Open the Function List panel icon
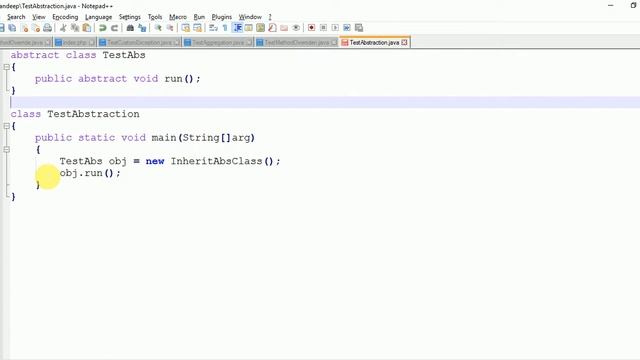This screenshot has height=360, width=640. pyautogui.click(x=272, y=28)
